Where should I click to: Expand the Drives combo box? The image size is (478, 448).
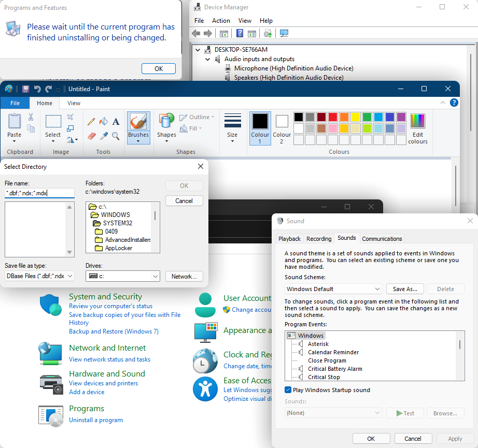click(x=156, y=277)
